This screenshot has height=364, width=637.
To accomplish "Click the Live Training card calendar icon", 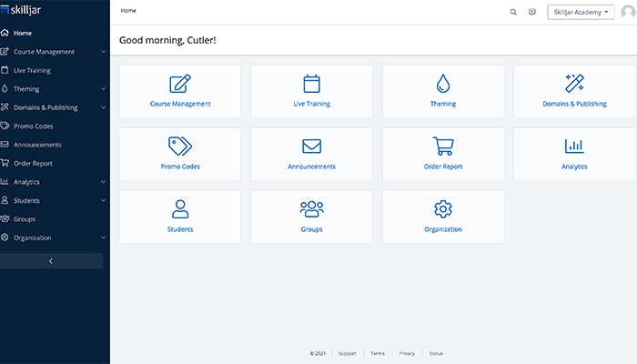I will tap(311, 84).
